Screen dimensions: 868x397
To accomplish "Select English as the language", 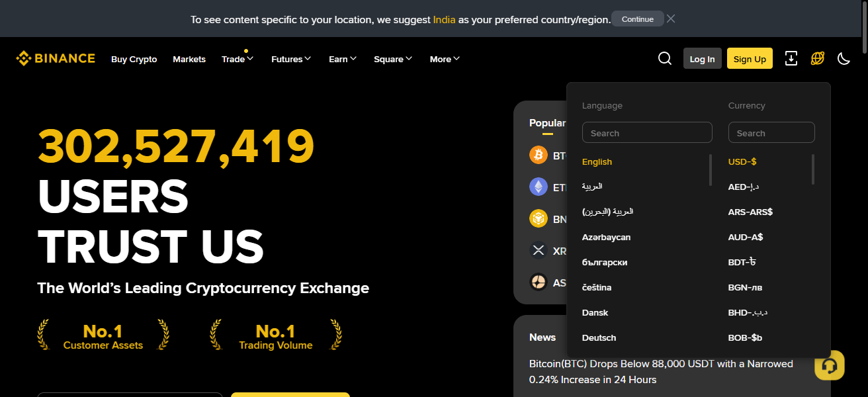I will click(597, 161).
